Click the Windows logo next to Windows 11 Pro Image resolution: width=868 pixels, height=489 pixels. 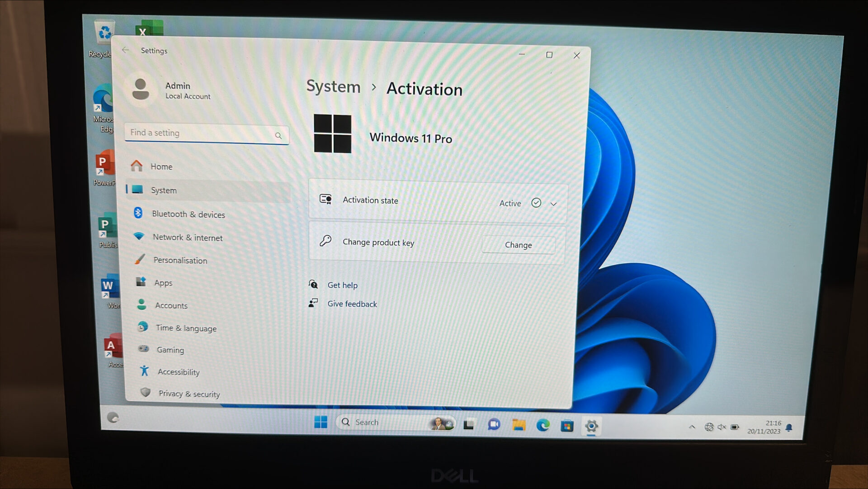(x=332, y=133)
